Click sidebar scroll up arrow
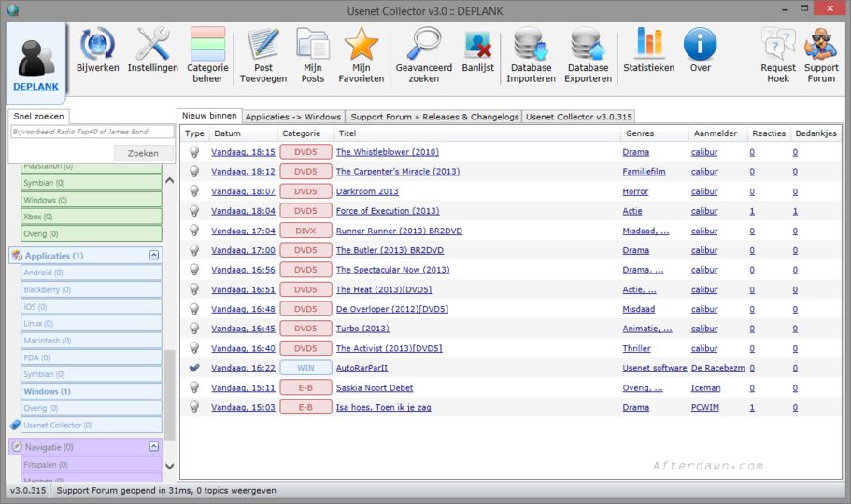The image size is (851, 504). 170,181
